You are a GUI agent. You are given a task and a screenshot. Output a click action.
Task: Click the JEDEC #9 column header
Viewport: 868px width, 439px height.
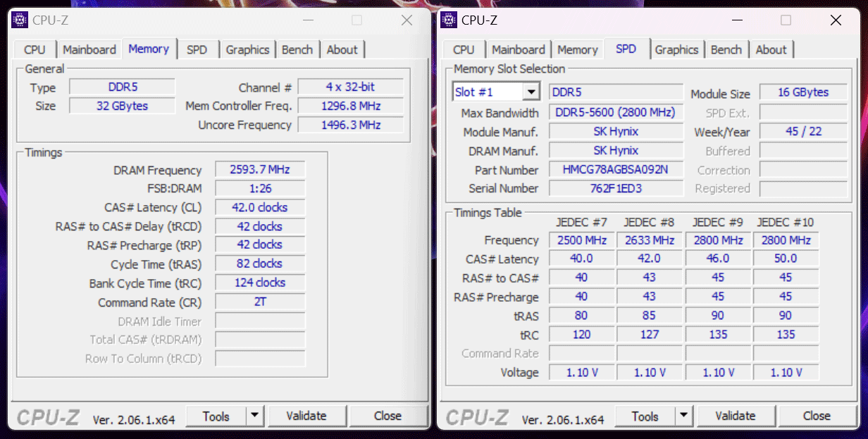tap(717, 222)
